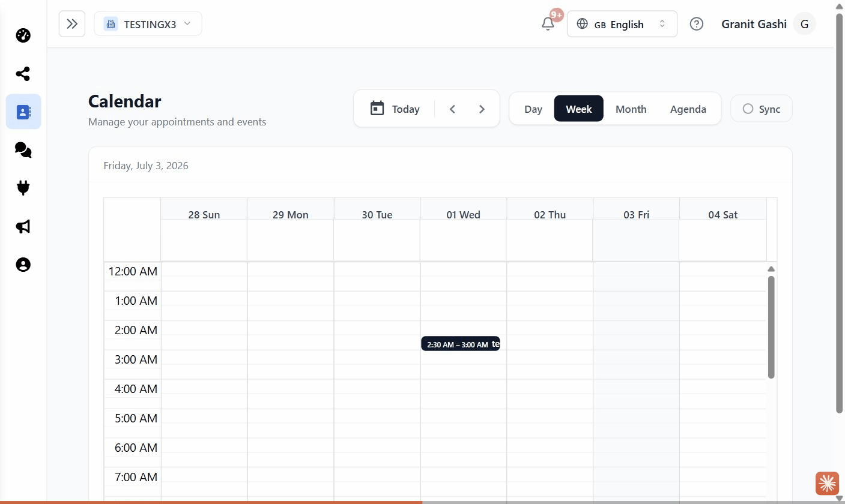Open the user profile sidebar icon
The height and width of the screenshot is (504, 845).
click(x=23, y=265)
